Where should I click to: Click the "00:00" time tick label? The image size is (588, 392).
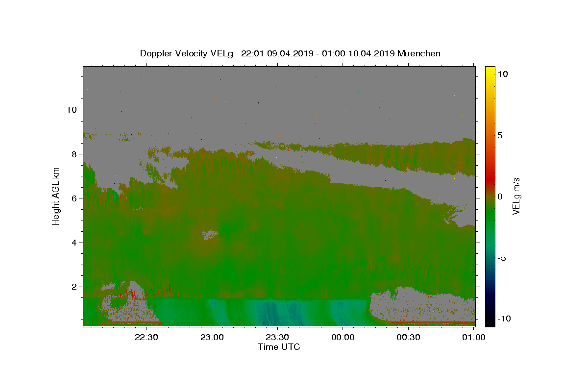[x=343, y=337]
